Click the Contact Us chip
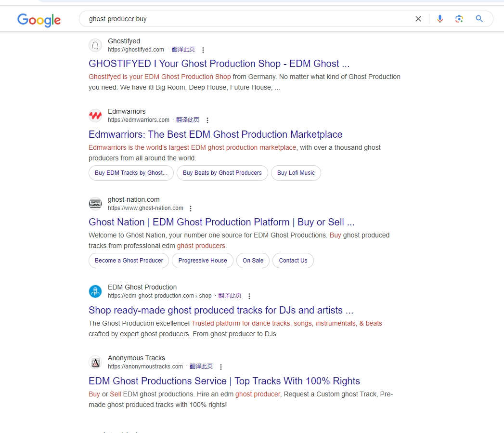504x433 pixels. click(293, 261)
